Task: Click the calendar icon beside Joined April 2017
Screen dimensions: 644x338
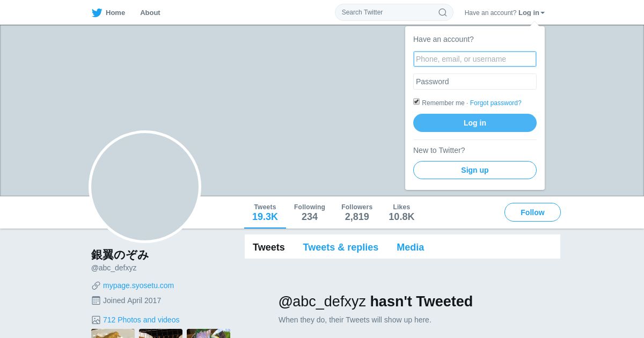Action: click(x=96, y=300)
